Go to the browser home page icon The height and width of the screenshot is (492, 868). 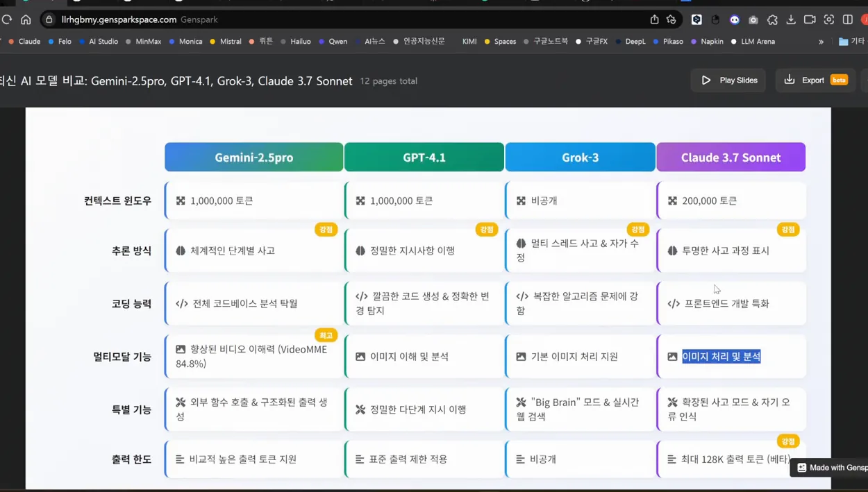click(26, 19)
